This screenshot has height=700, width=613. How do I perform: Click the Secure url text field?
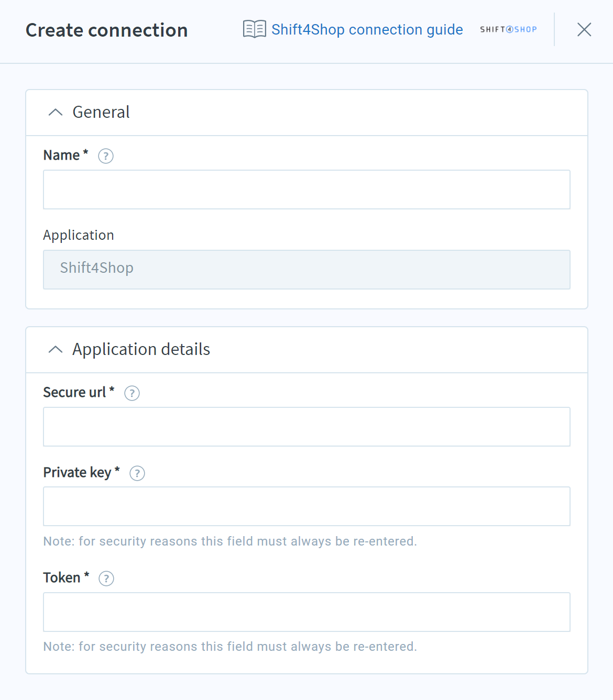tap(306, 427)
